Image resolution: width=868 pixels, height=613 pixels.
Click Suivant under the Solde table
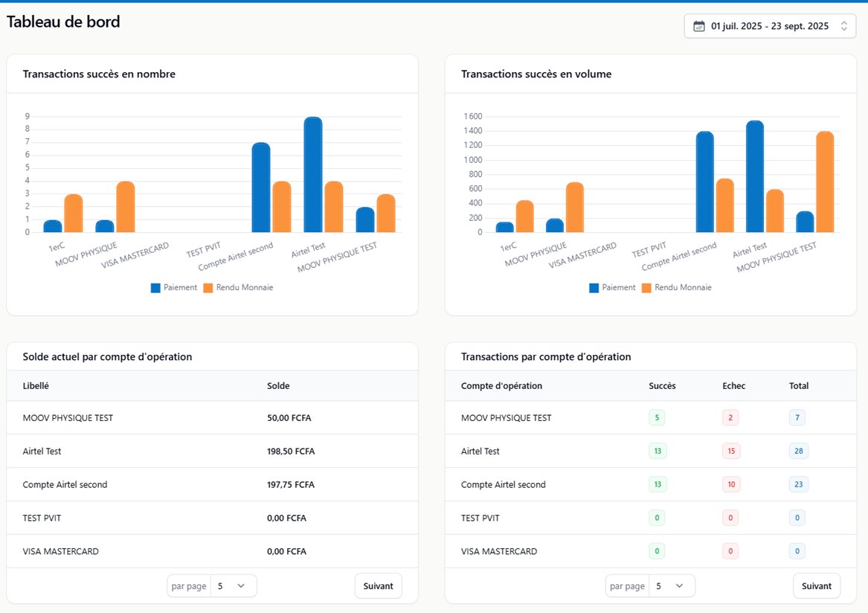click(378, 585)
